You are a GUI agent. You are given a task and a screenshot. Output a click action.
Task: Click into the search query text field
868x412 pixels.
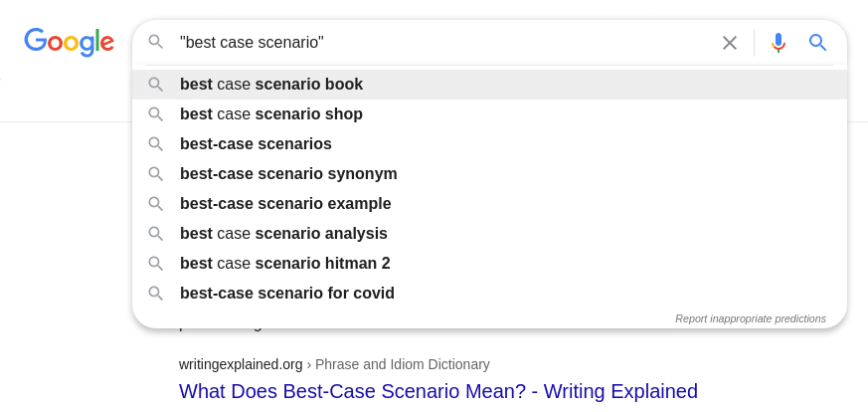point(437,43)
